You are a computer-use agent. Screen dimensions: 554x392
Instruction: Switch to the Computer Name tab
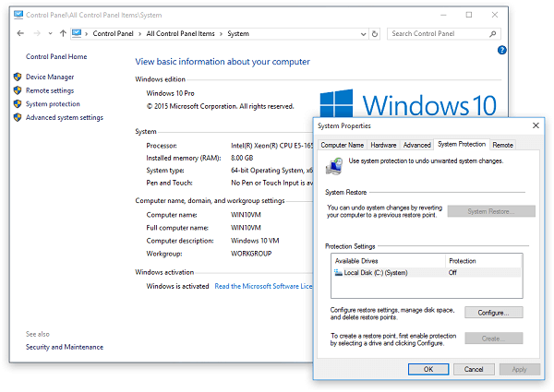click(x=342, y=145)
